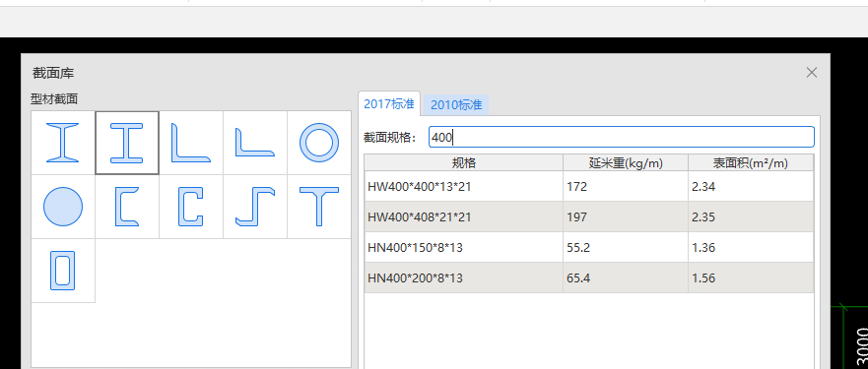Click surface area value 1.36
Viewport: 868px width, 369px height.
tap(703, 248)
